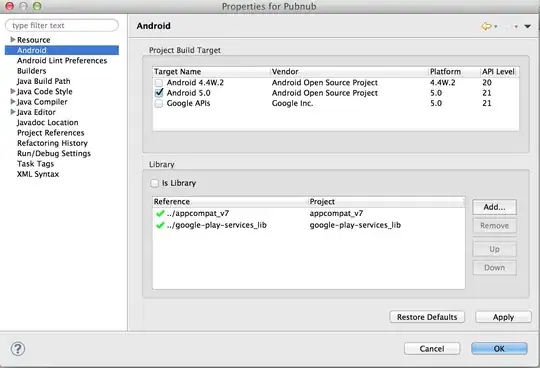Click the appcompat_v7 project cell
This screenshot has width=540, height=368.
pyautogui.click(x=336, y=213)
